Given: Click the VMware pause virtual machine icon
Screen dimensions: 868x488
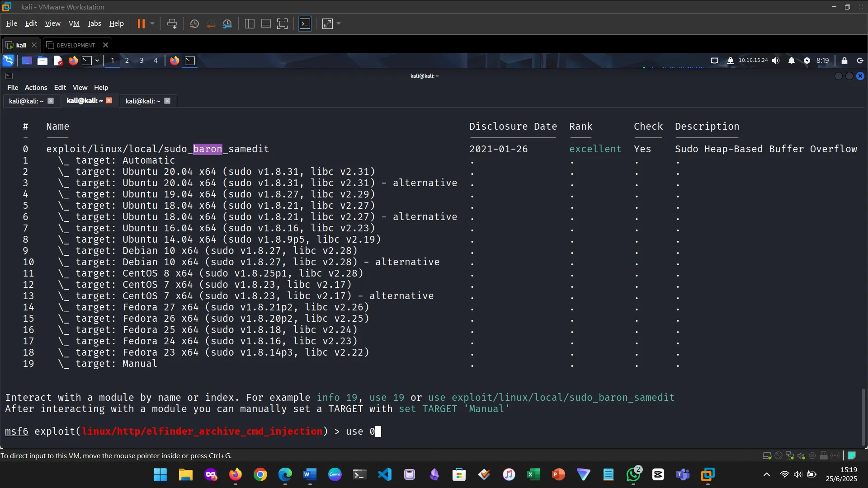Looking at the screenshot, I should [141, 24].
